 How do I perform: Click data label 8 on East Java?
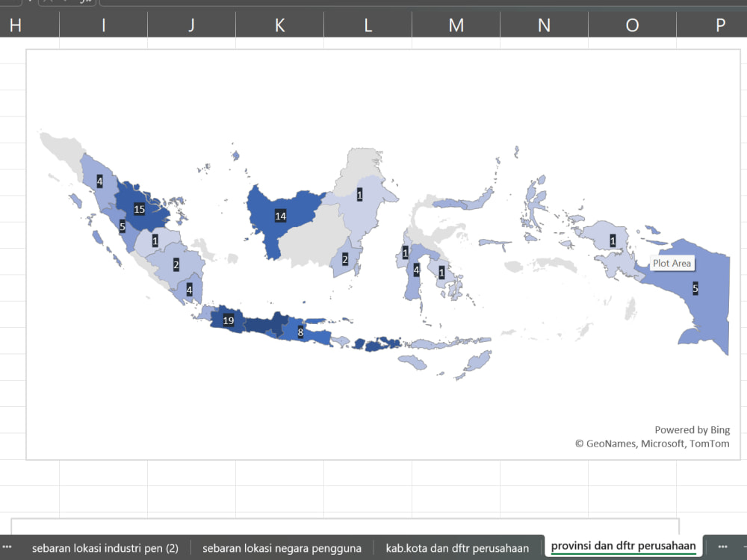(x=300, y=332)
